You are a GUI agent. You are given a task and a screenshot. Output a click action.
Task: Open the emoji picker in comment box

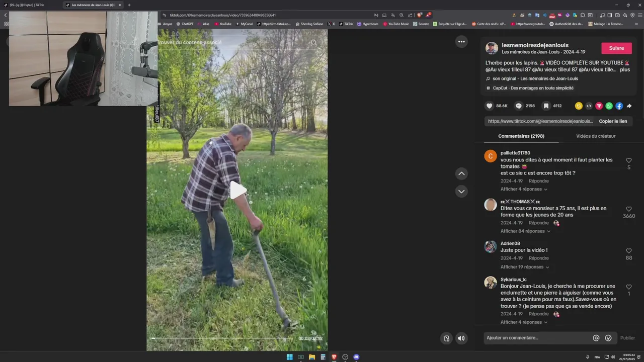point(608,338)
